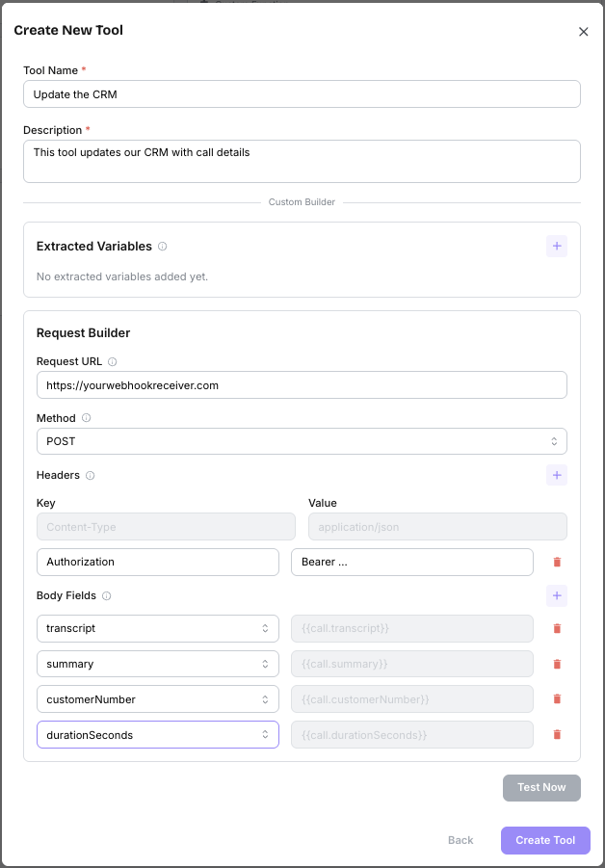Click the {{call.transcript}} value field
The height and width of the screenshot is (868, 605).
[412, 628]
